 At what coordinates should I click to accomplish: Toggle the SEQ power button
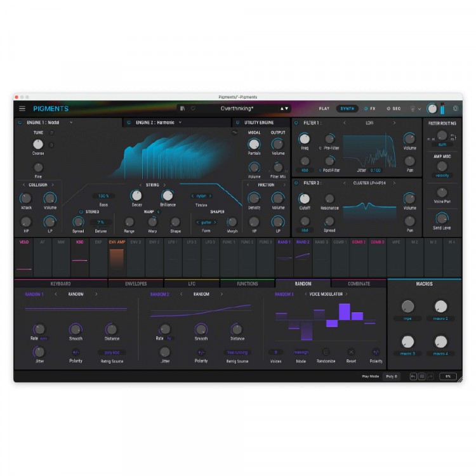click(388, 109)
